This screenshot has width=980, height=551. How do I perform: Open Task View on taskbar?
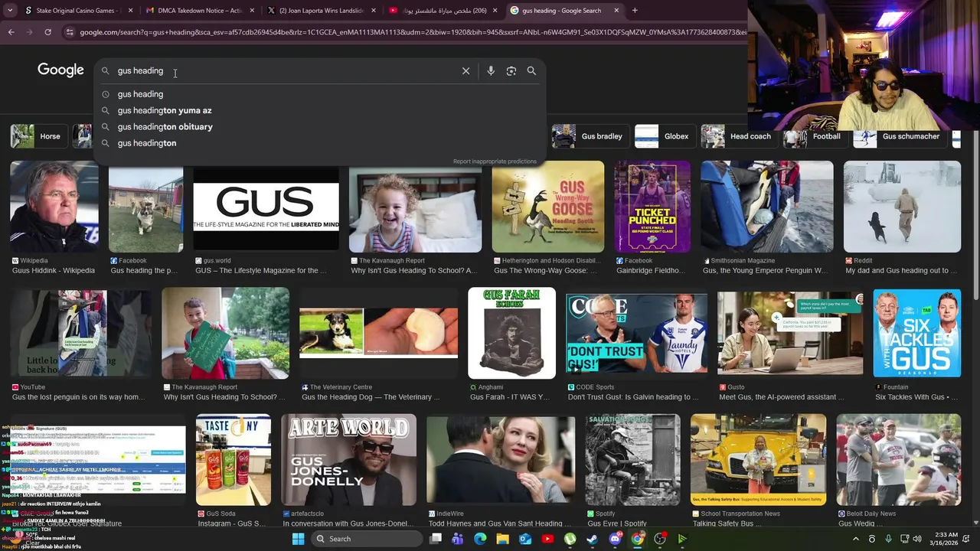[436, 539]
